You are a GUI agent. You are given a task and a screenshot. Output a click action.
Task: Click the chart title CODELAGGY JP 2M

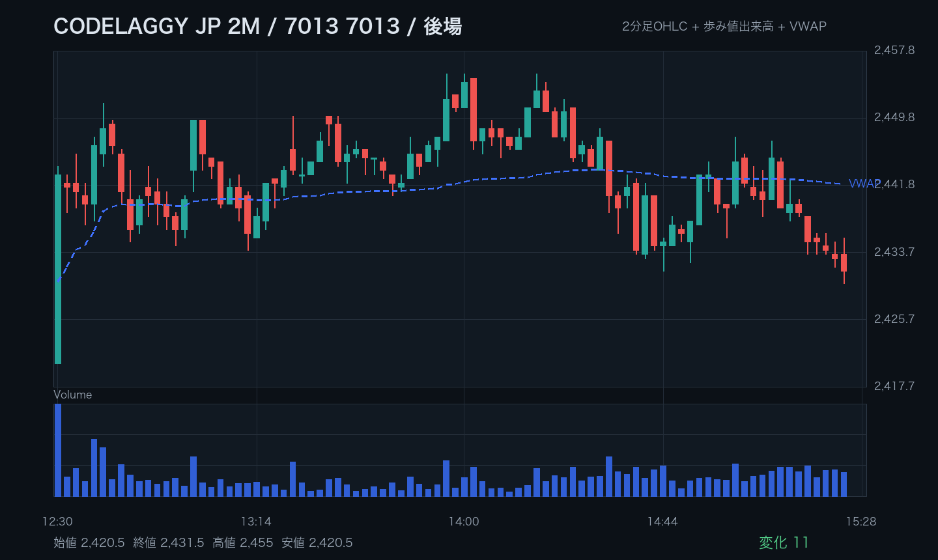(156, 27)
